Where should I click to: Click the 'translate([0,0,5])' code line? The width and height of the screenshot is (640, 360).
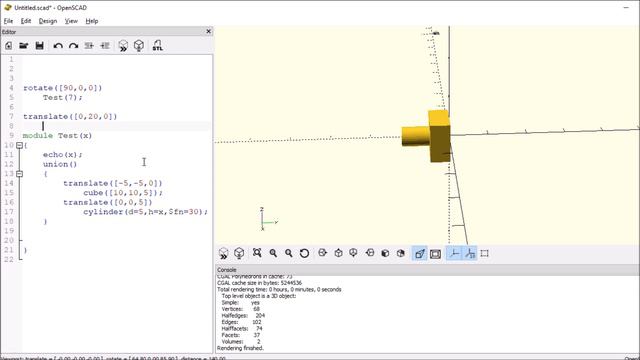[x=108, y=202]
